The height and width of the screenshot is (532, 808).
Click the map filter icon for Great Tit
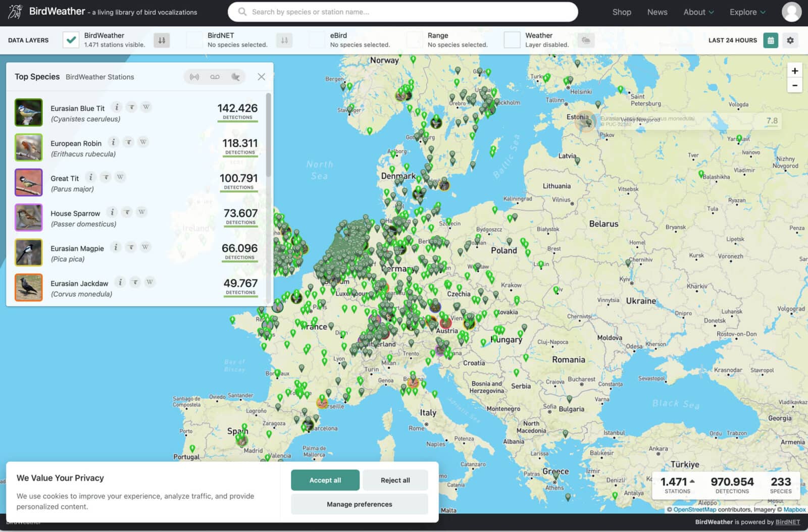point(106,177)
